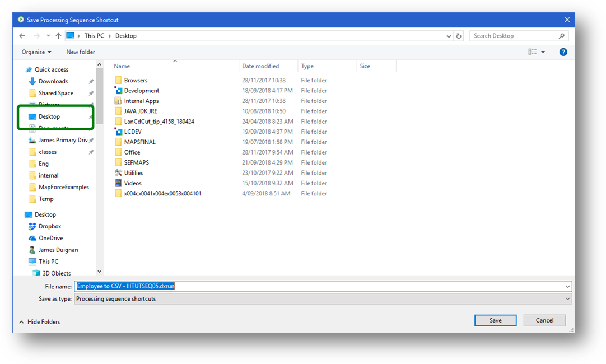This screenshot has height=364, width=606.
Task: Collapse the pane with Hide Folders
Action: 39,322
